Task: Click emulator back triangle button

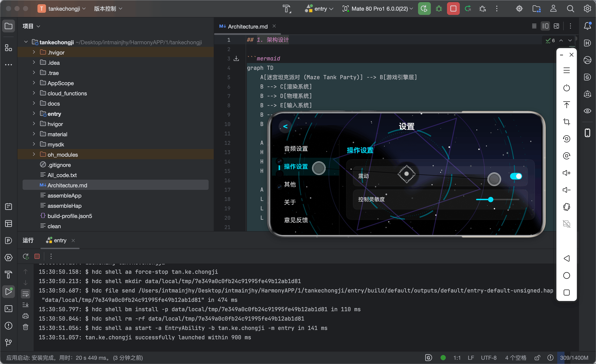Action: click(x=566, y=258)
